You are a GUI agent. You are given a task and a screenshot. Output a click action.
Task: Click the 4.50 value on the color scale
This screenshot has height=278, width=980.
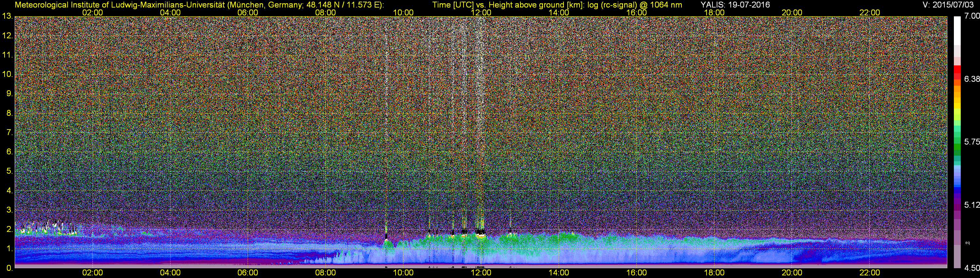point(972,268)
